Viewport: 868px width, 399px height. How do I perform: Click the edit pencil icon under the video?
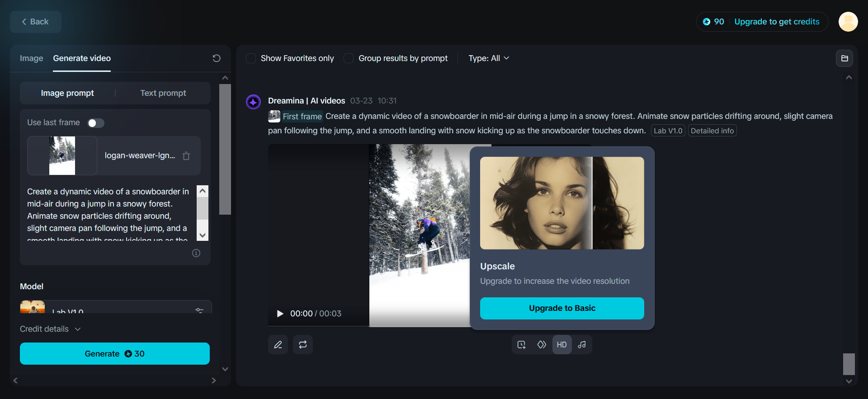tap(278, 345)
